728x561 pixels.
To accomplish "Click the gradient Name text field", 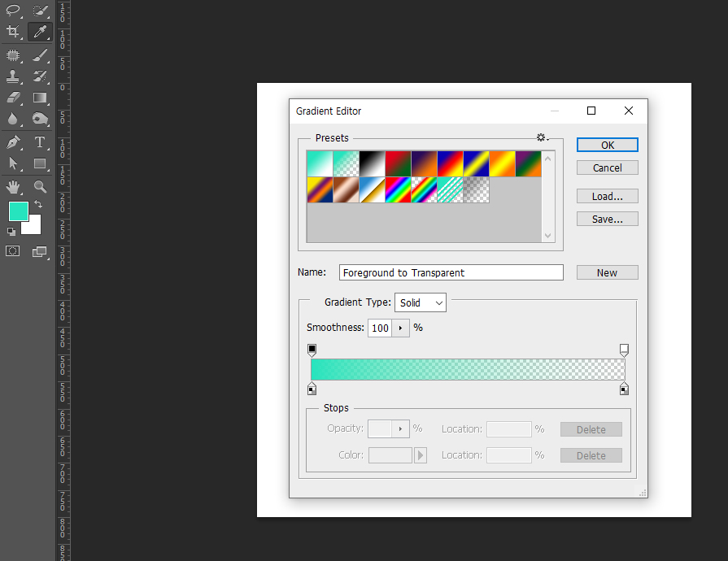I will 451,272.
